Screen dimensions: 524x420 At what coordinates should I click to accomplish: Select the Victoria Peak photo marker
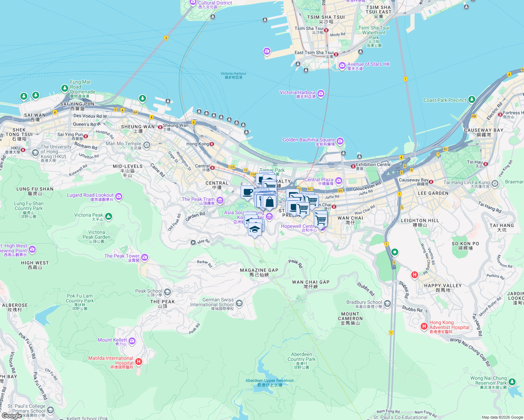tap(109, 217)
